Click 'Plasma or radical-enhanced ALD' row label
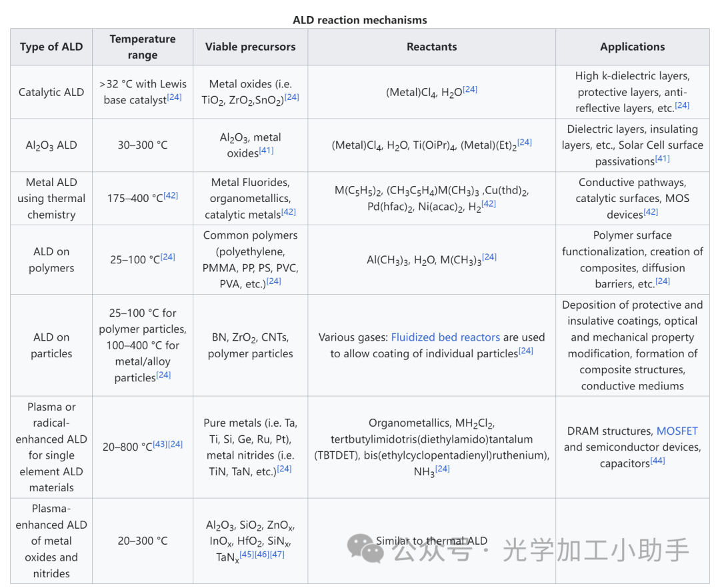Image resolution: width=720 pixels, height=588 pixels. 51,447
